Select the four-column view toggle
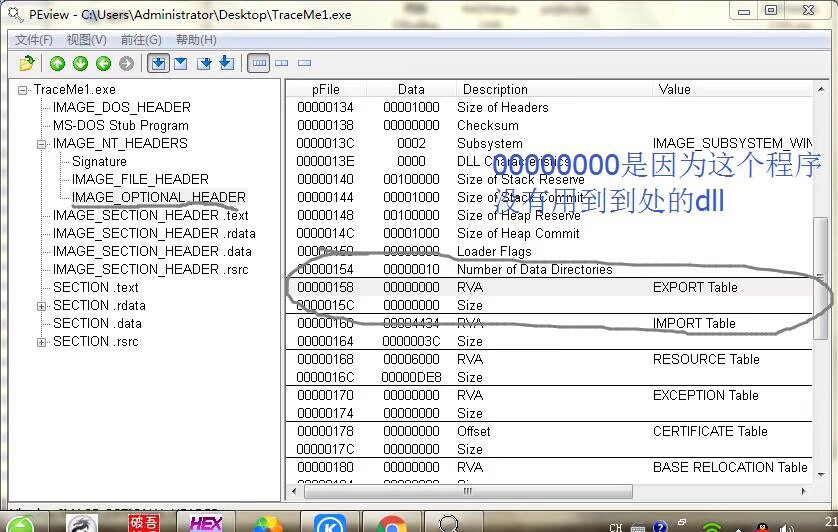This screenshot has width=838, height=532. 259,63
